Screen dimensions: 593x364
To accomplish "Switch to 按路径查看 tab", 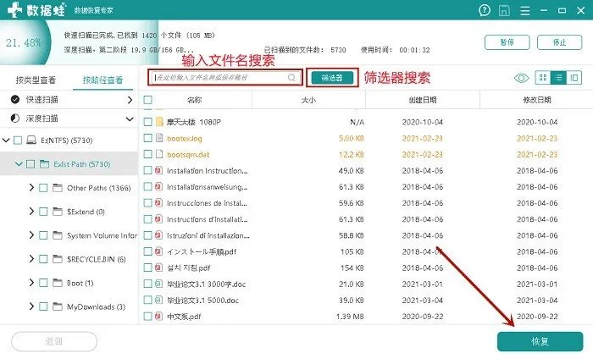I will [103, 80].
